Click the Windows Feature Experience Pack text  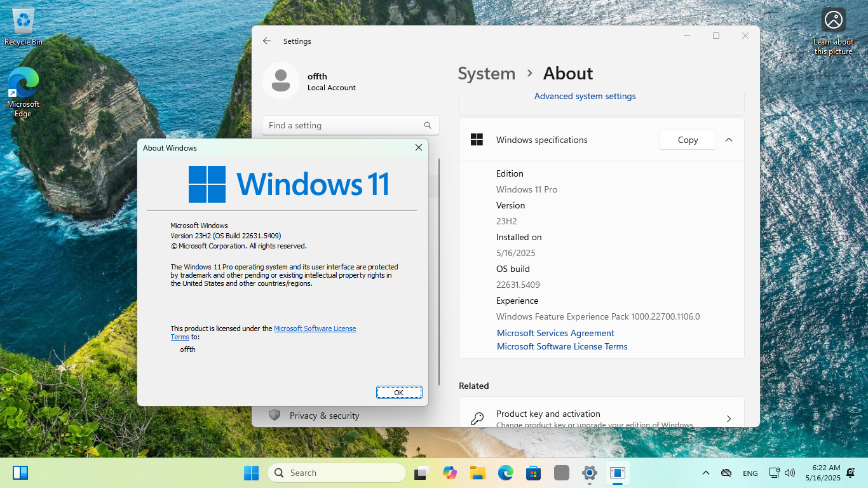pyautogui.click(x=598, y=316)
